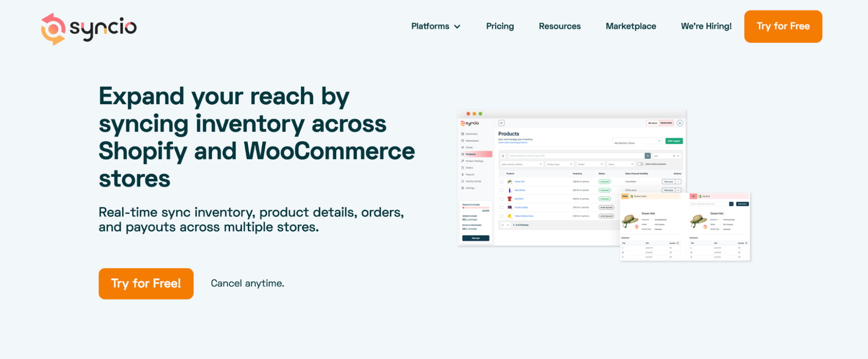Go to the Resources menu item

point(560,26)
